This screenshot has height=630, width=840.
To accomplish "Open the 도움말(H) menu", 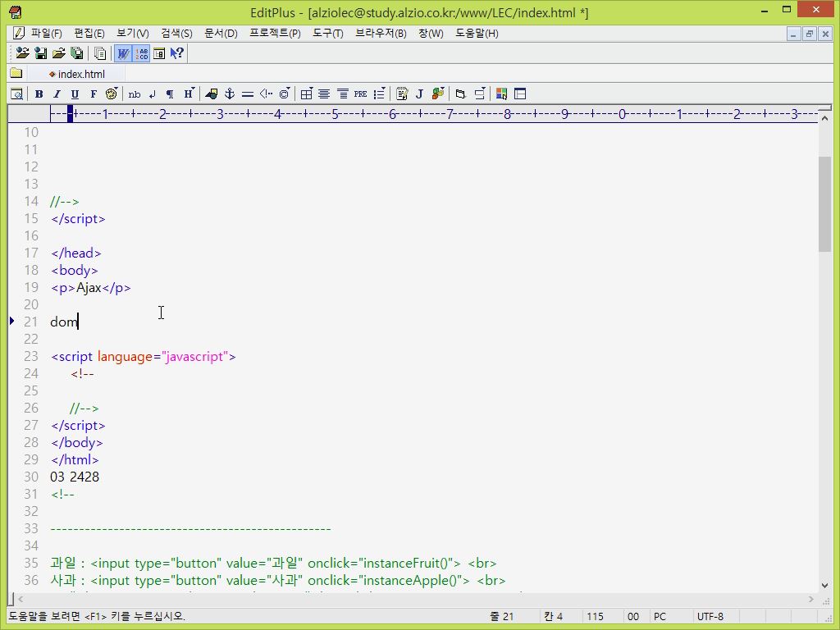I will click(477, 33).
